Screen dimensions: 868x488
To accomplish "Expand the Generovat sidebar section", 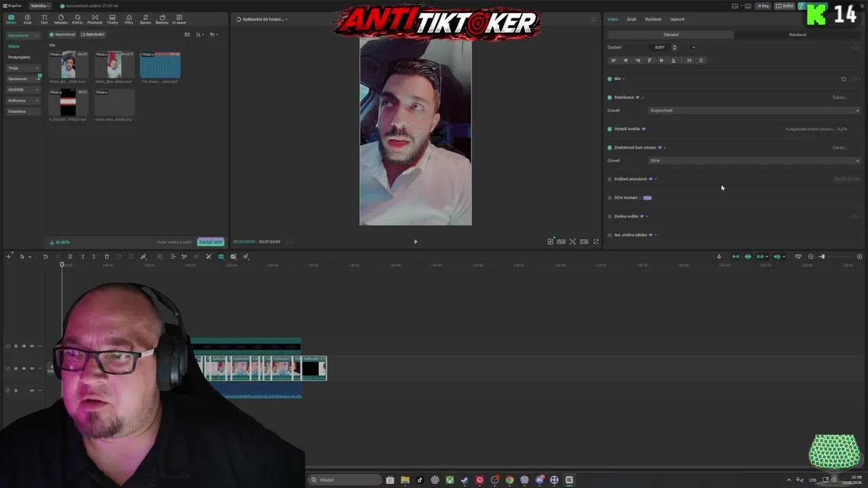I will (23, 79).
